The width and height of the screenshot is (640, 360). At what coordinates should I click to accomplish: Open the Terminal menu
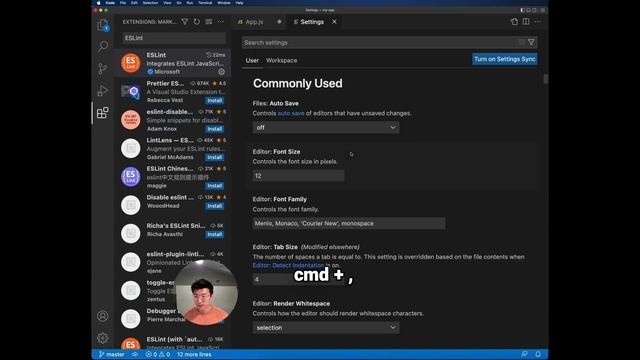(x=205, y=2)
